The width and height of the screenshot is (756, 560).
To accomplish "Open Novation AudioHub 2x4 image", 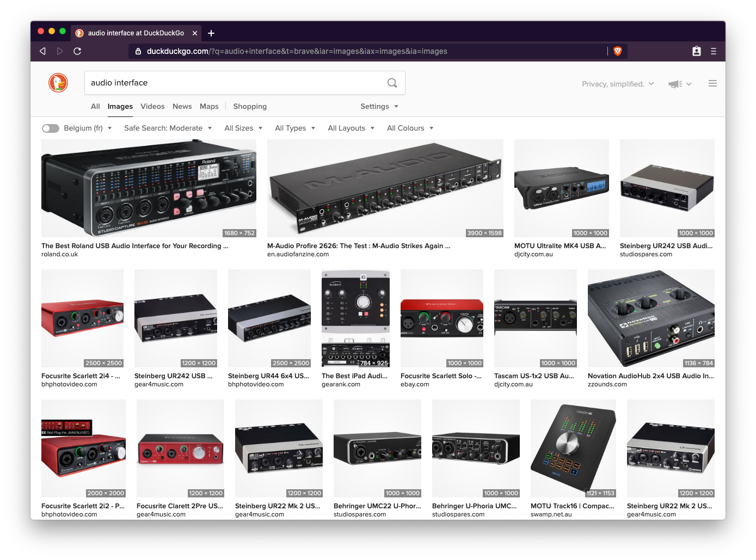I will click(x=651, y=318).
